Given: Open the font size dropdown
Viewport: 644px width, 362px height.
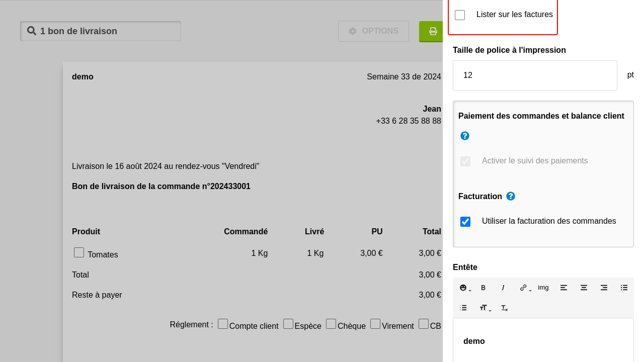Looking at the screenshot, I should [x=485, y=308].
